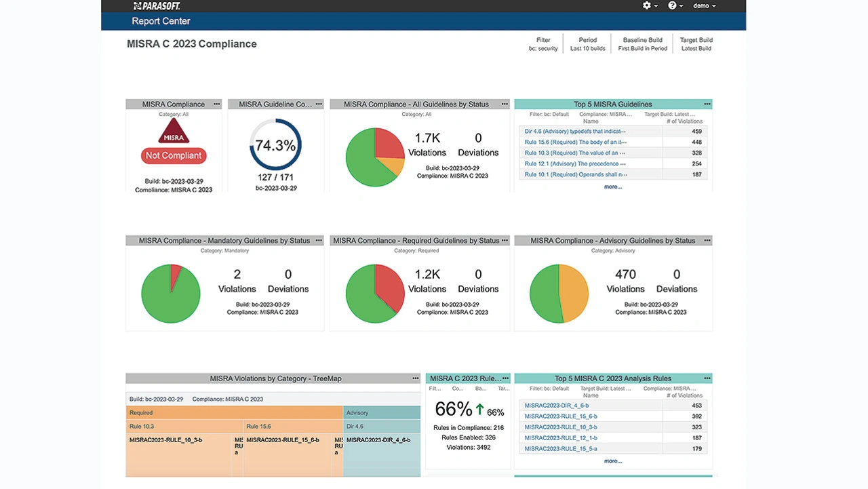868x489 pixels.
Task: Open the MISRA Compliance widget ellipsis menu
Action: tap(216, 104)
